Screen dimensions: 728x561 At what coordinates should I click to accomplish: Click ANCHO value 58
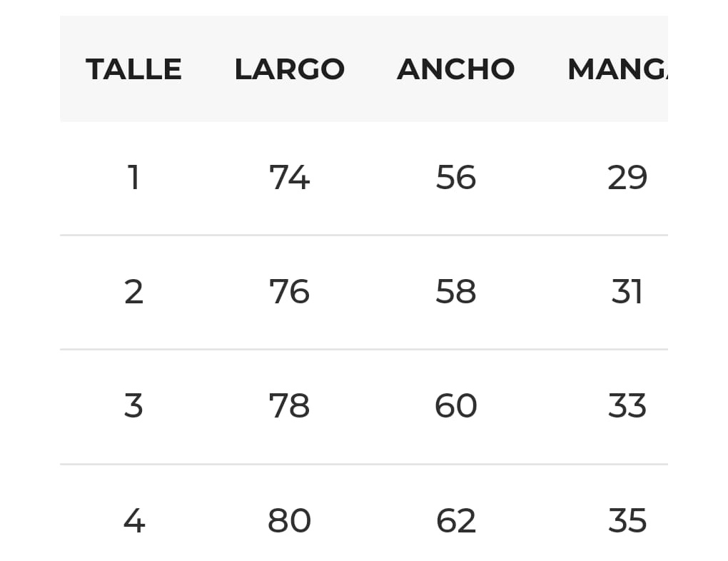click(455, 292)
